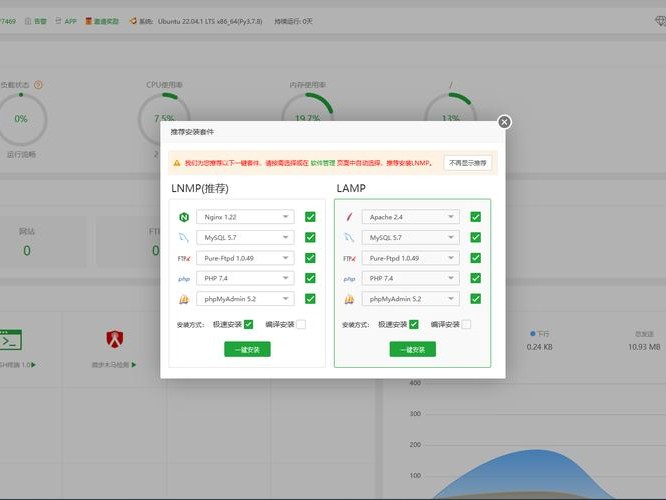The width and height of the screenshot is (666, 500).
Task: Enable 编译安装 checkbox in LNMP panel
Action: pos(301,325)
